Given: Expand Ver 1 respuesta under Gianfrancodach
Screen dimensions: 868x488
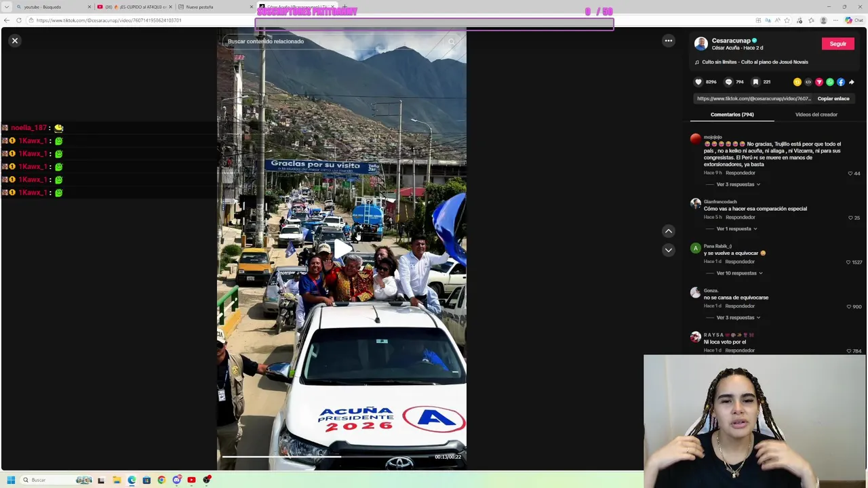Looking at the screenshot, I should point(736,229).
